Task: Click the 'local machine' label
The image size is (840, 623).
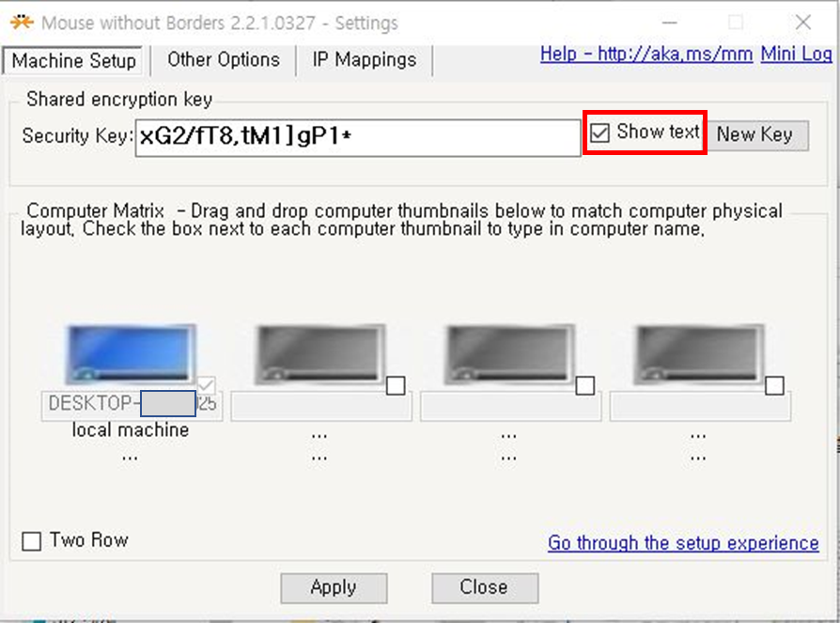Action: click(131, 430)
